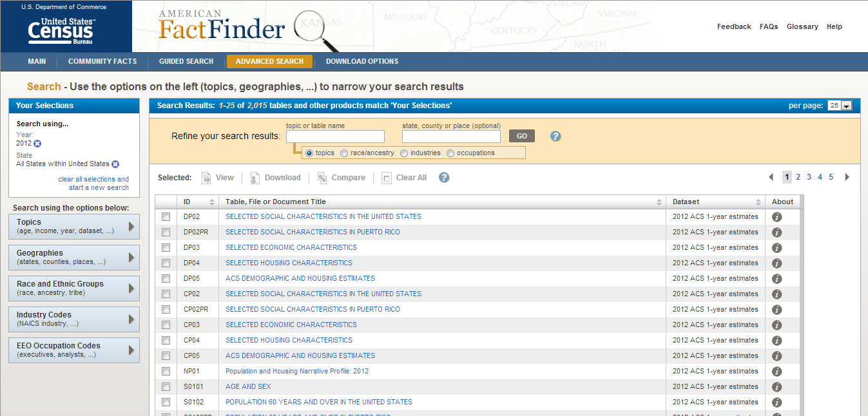Click clear all selections and start new search
868x416 pixels.
pyautogui.click(x=93, y=184)
